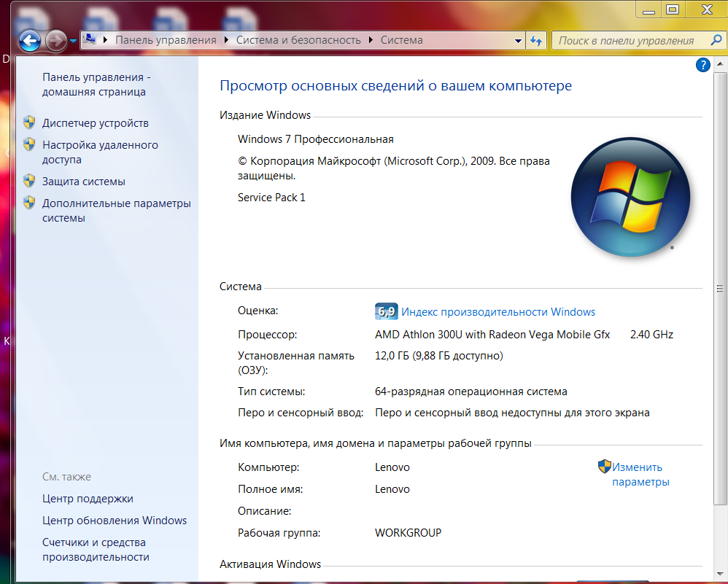Expand arrow after Система и безопасность breadcrumb
This screenshot has width=728, height=584.
[371, 40]
